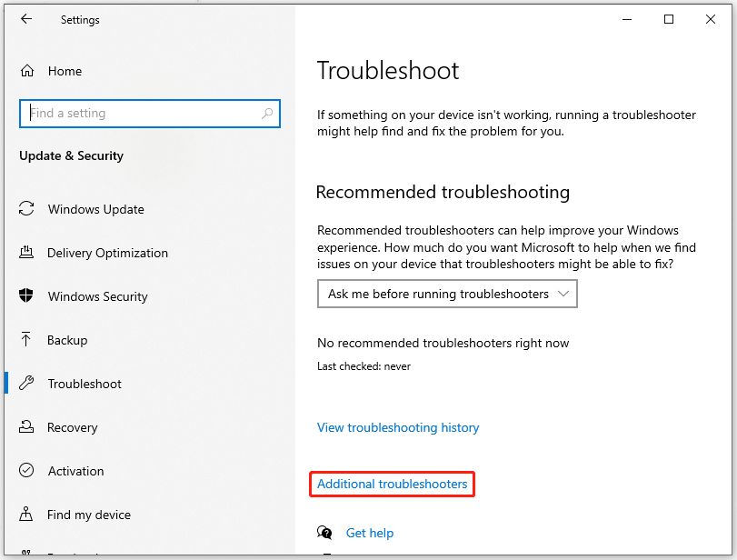Open the 'Ask me before running troubleshooters' dropdown

(x=447, y=294)
